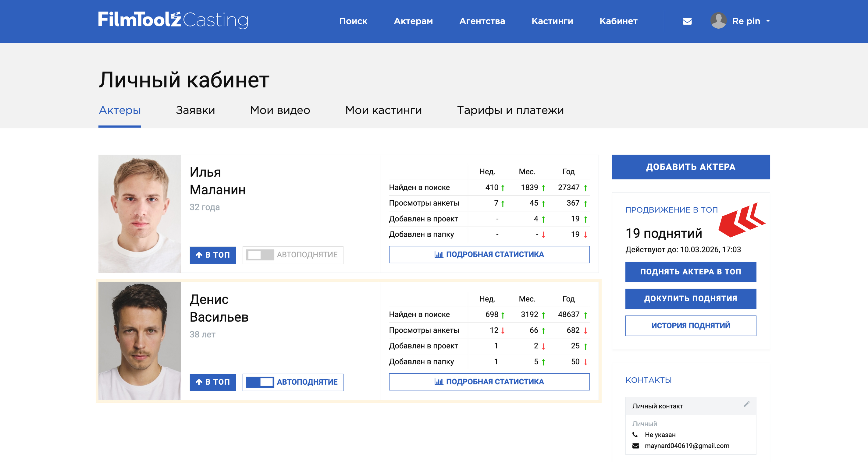Open the Тарифы и платежи tab
Viewport: 868px width, 462px height.
click(510, 110)
